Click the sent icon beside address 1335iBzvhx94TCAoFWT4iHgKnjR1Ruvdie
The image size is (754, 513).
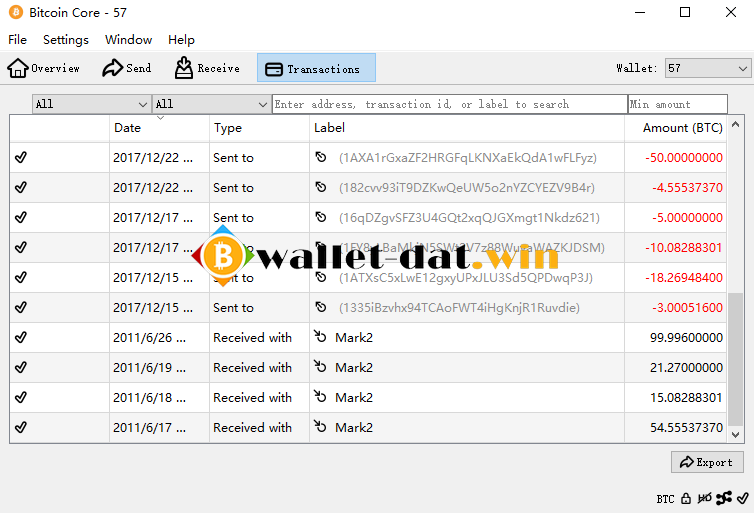[x=321, y=307]
